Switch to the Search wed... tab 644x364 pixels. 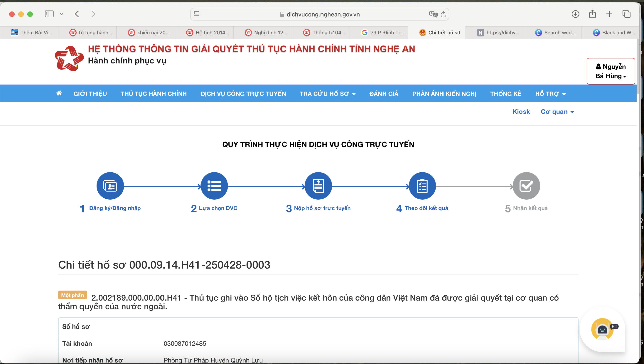[553, 32]
